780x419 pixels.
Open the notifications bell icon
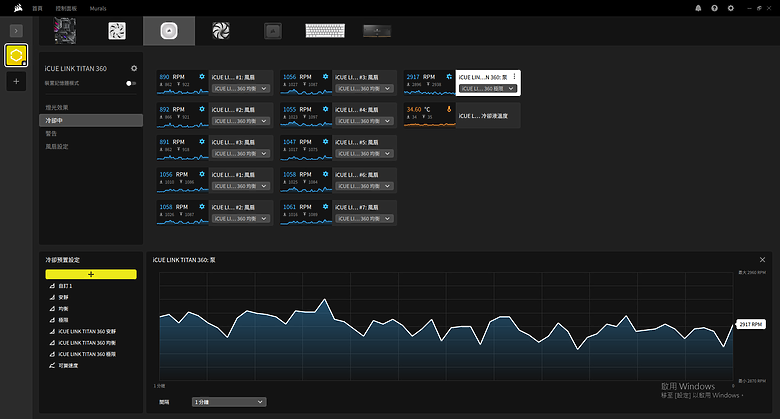click(698, 7)
